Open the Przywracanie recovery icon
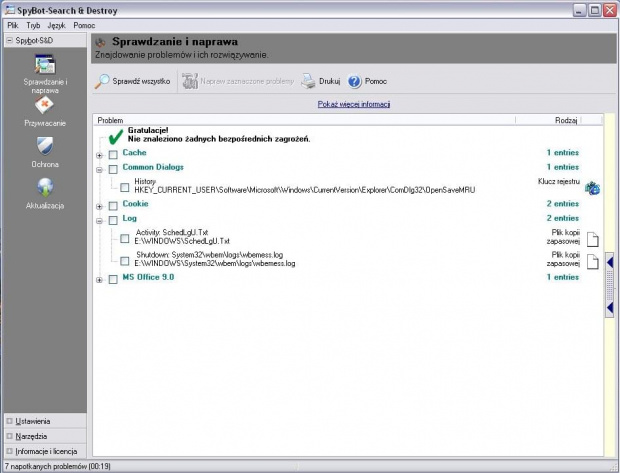The width and height of the screenshot is (620, 473). tap(44, 106)
